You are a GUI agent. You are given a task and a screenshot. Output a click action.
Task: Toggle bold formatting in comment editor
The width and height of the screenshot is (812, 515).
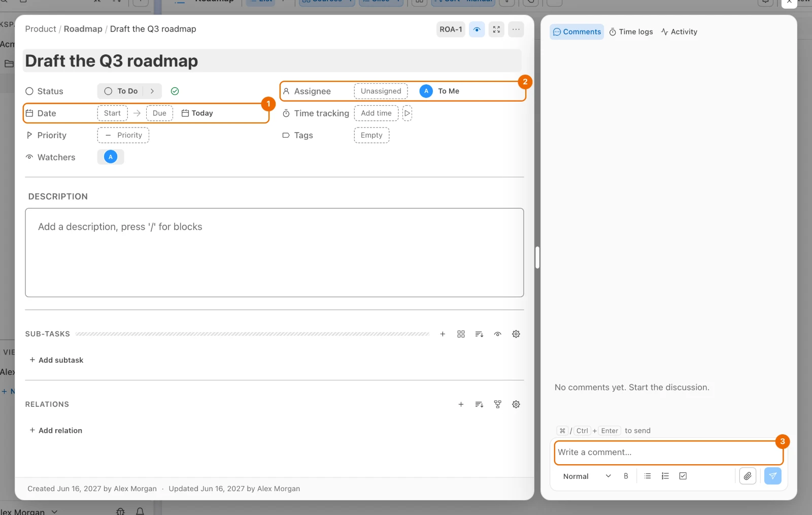626,476
